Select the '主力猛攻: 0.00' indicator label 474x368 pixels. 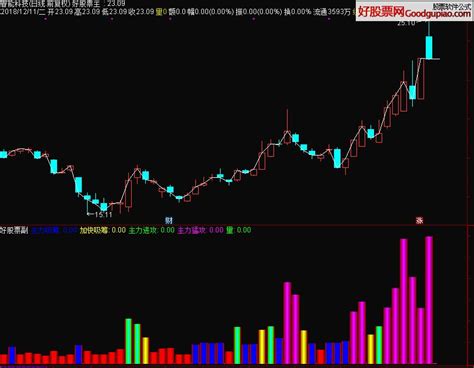coord(200,230)
